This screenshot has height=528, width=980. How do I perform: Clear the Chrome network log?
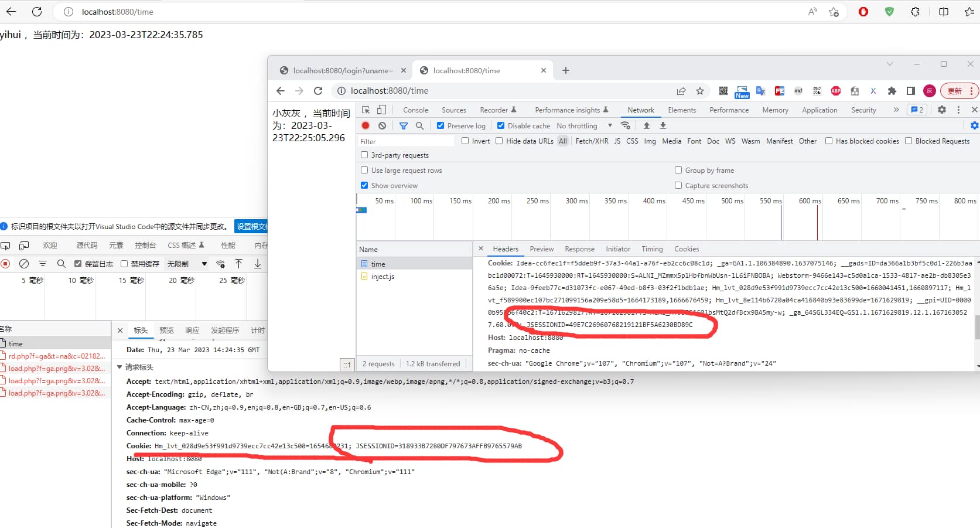pyautogui.click(x=382, y=125)
